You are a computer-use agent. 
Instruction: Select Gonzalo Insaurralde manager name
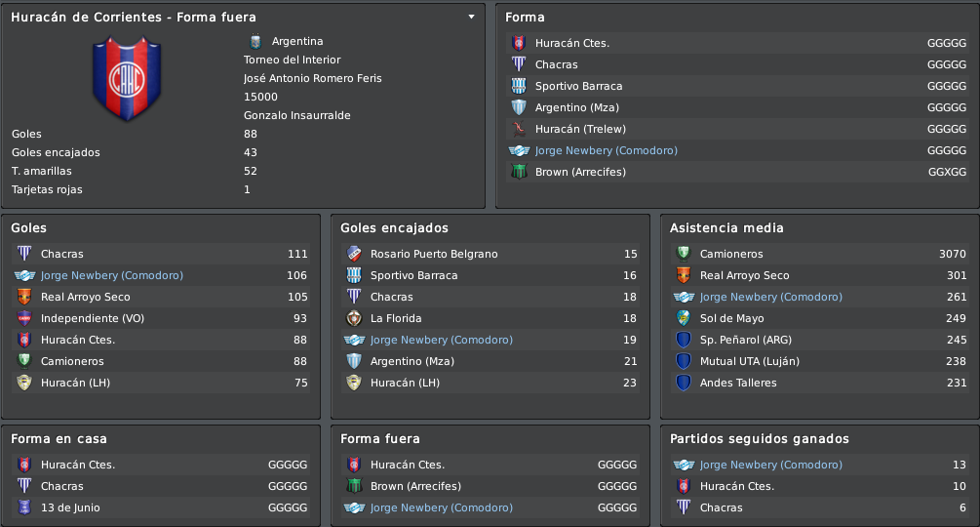(x=296, y=116)
